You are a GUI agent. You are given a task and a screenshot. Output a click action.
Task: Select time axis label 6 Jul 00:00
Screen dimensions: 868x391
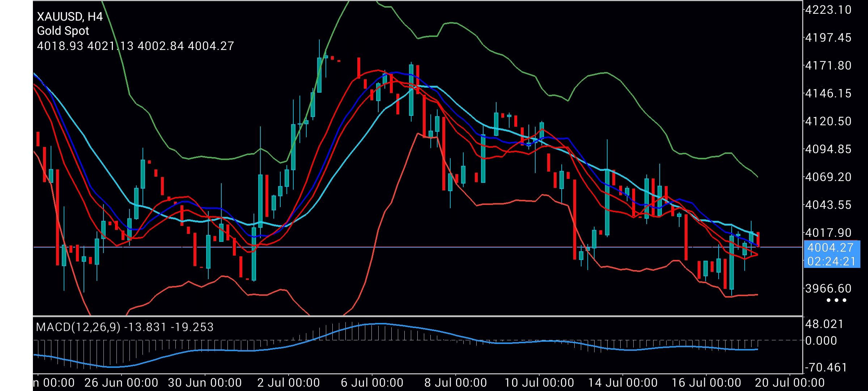[372, 383]
